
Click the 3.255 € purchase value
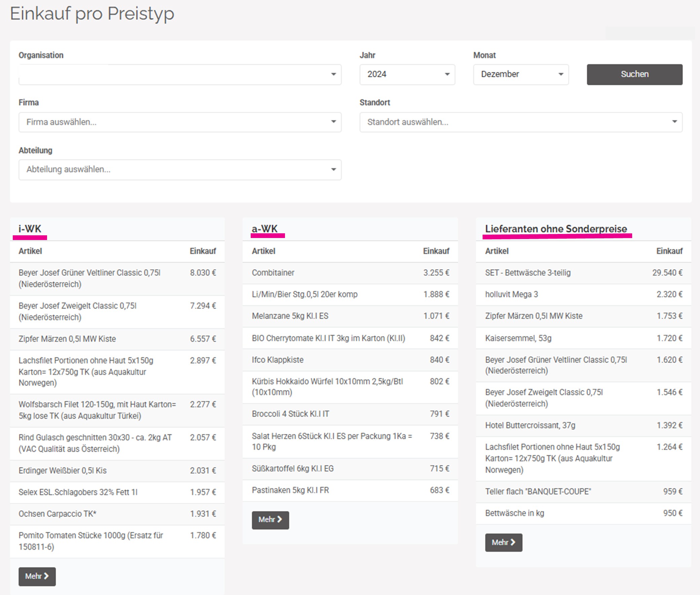(436, 273)
